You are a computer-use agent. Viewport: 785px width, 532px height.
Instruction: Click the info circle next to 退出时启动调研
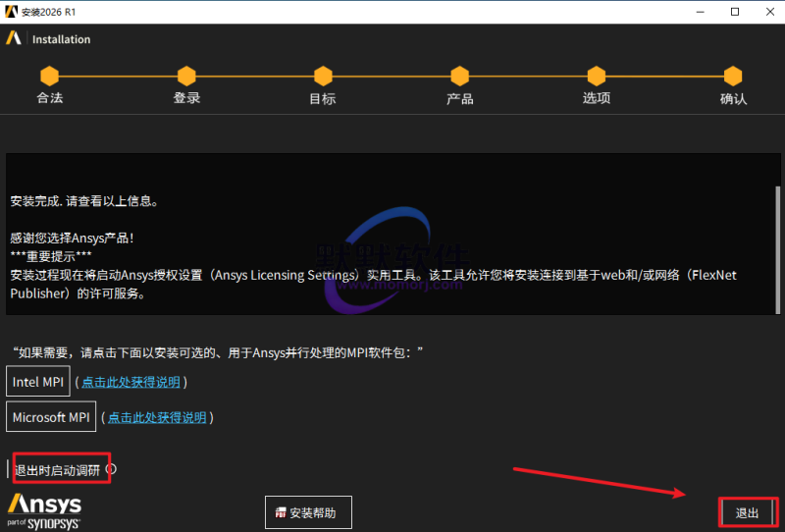coord(111,469)
